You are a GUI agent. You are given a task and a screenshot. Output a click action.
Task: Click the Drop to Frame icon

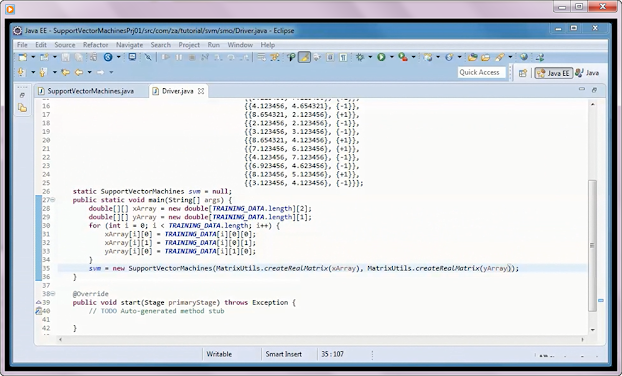(x=261, y=58)
